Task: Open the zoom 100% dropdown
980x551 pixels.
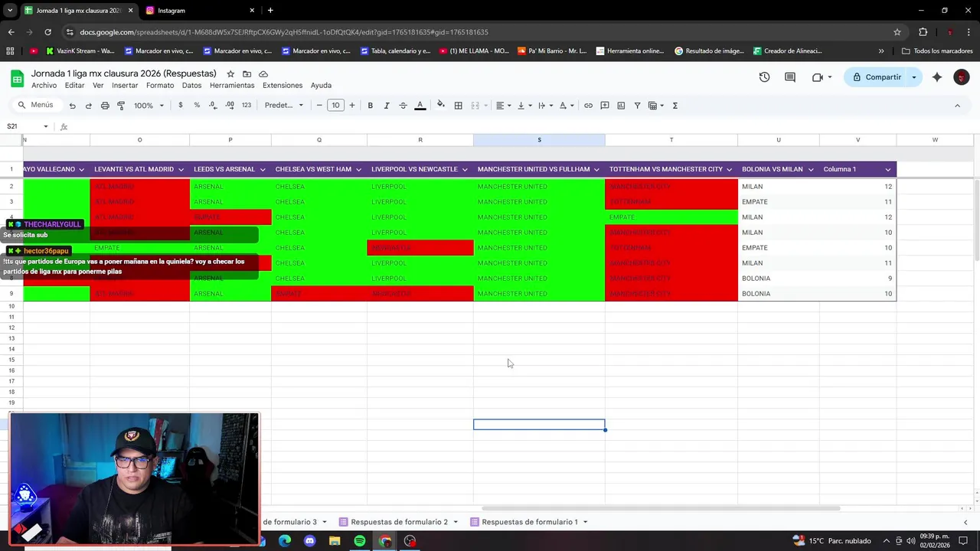Action: 149,106
